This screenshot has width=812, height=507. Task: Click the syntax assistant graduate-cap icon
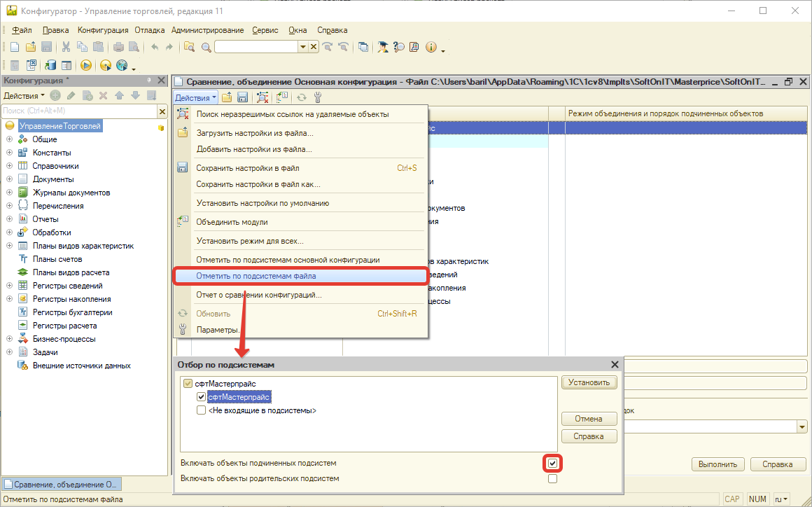(383, 47)
